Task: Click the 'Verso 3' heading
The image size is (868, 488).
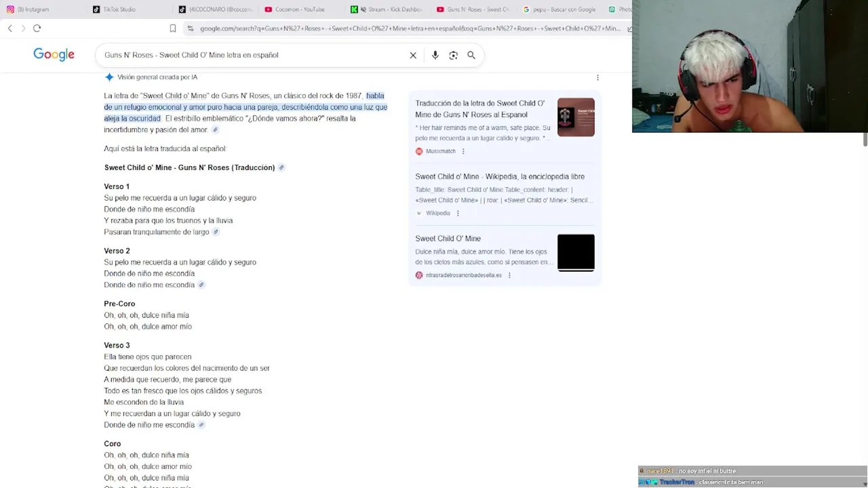Action: tap(117, 346)
